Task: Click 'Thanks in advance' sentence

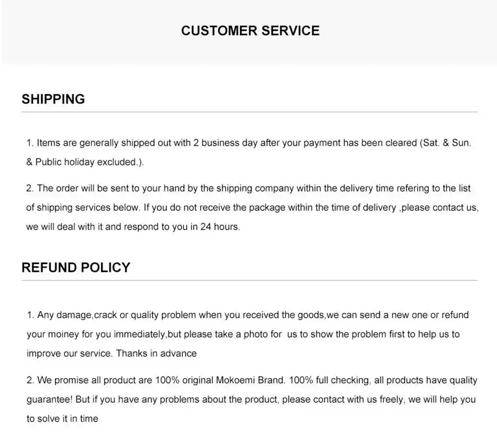Action: coord(156,354)
